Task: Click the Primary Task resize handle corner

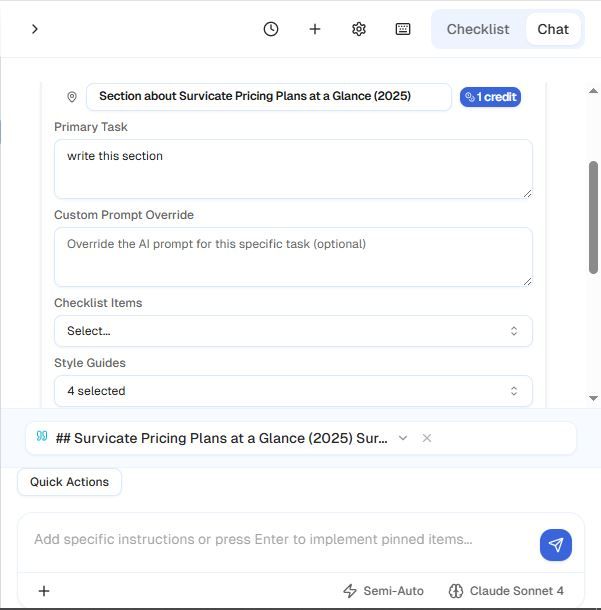Action: (x=527, y=193)
